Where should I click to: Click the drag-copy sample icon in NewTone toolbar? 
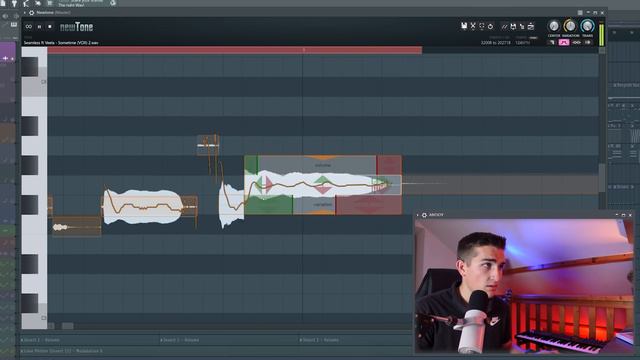tap(522, 27)
